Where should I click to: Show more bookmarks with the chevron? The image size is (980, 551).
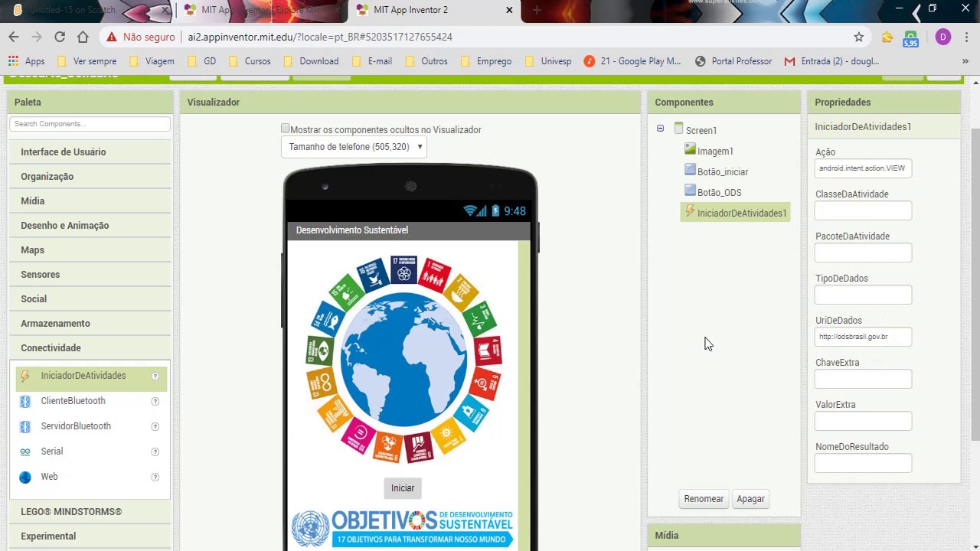click(965, 61)
